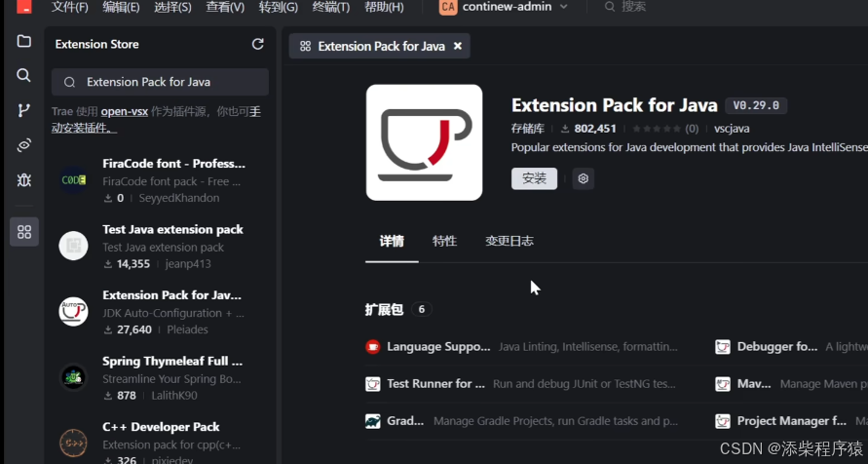The width and height of the screenshot is (868, 464).
Task: Select Pleiades Extension Pack for Java result
Action: (x=160, y=312)
